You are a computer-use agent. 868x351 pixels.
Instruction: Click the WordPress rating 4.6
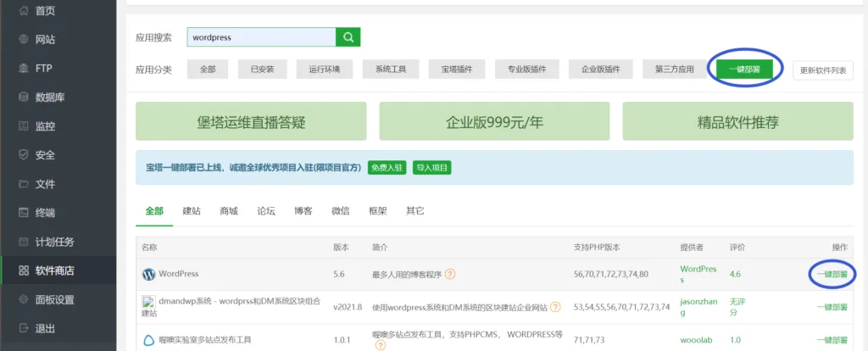735,274
